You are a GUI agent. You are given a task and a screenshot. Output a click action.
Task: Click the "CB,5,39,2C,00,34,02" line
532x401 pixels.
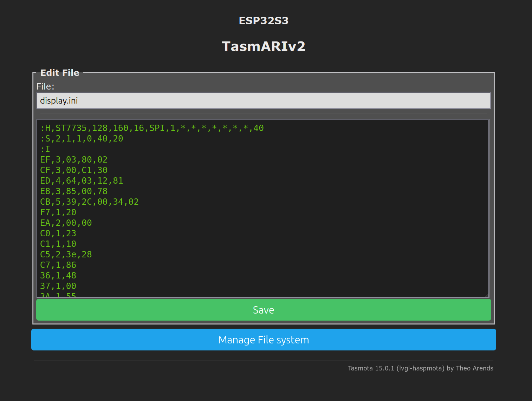click(x=89, y=202)
